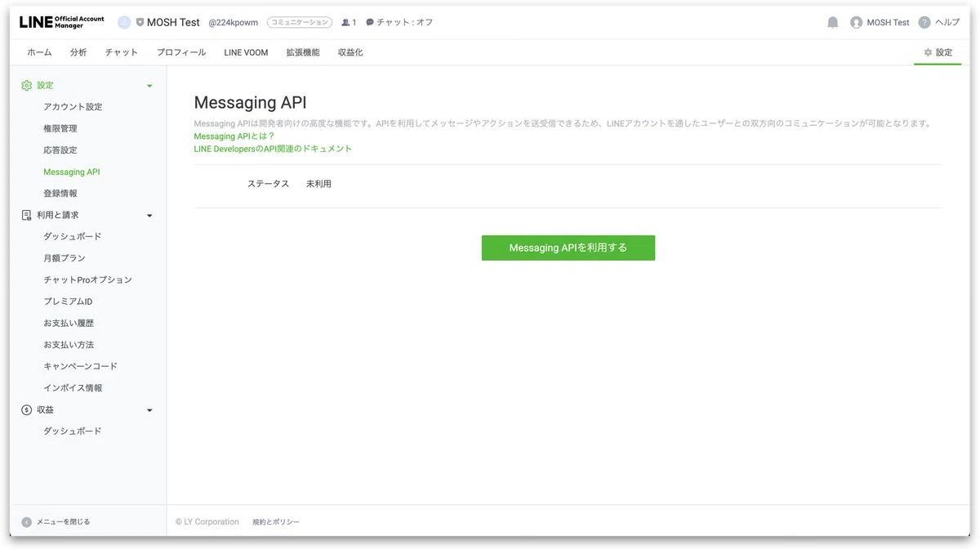Click the 設定 tab at top right

click(x=938, y=52)
